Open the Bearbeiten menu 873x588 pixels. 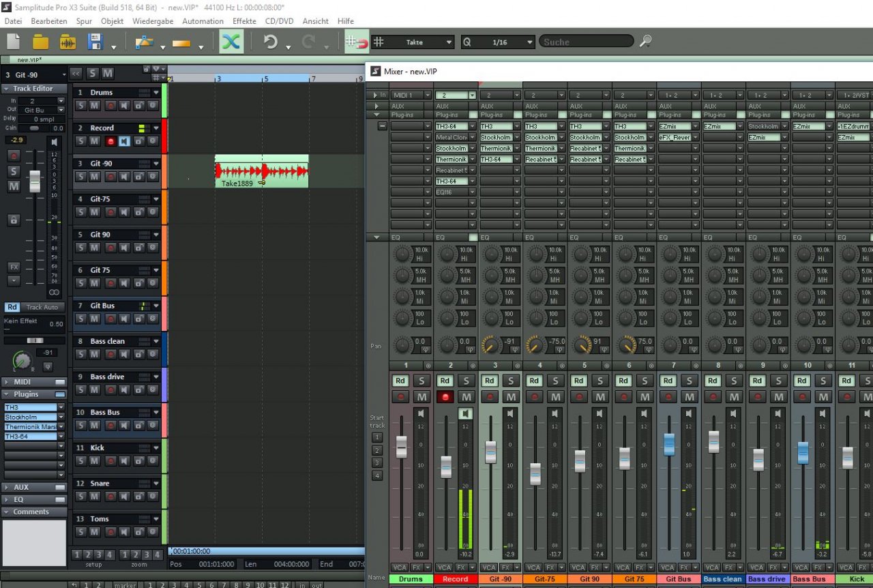tap(48, 21)
